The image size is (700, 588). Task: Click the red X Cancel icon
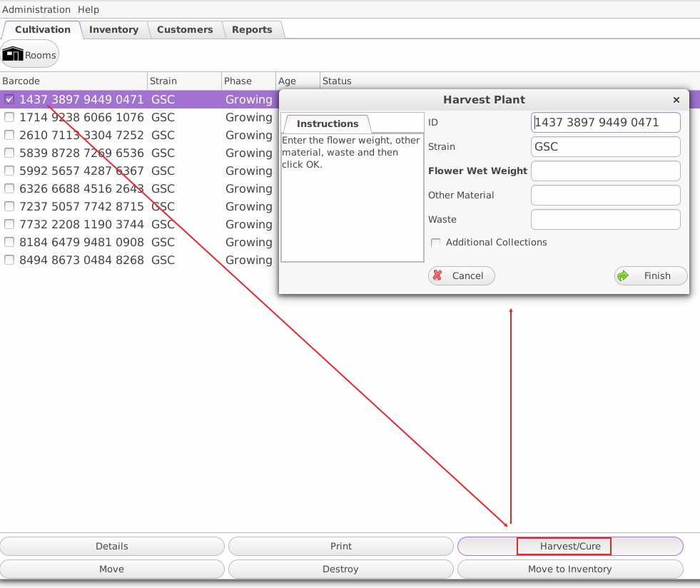tap(438, 275)
